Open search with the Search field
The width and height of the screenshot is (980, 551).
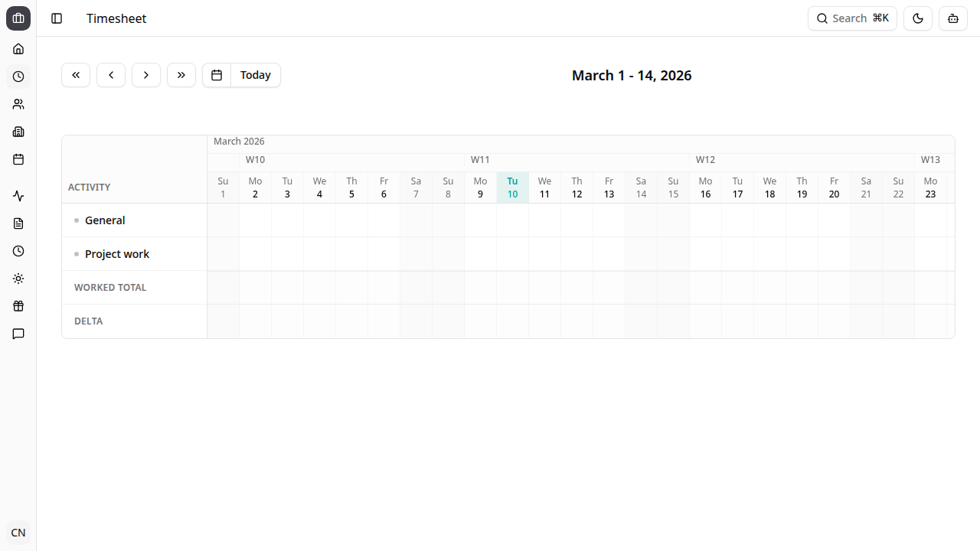(x=852, y=18)
